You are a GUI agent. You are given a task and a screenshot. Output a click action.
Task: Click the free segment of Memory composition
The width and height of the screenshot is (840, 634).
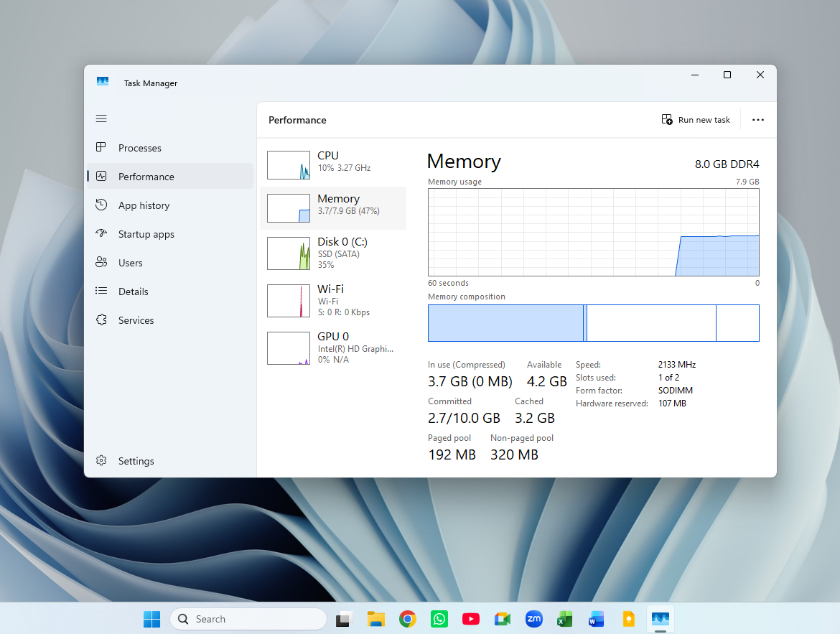[x=737, y=322]
